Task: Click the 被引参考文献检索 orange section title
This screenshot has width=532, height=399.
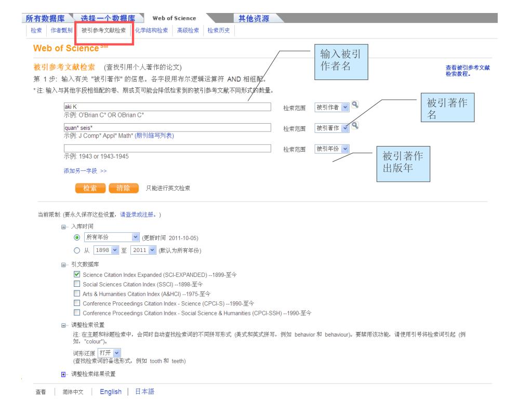Action: pyautogui.click(x=64, y=67)
